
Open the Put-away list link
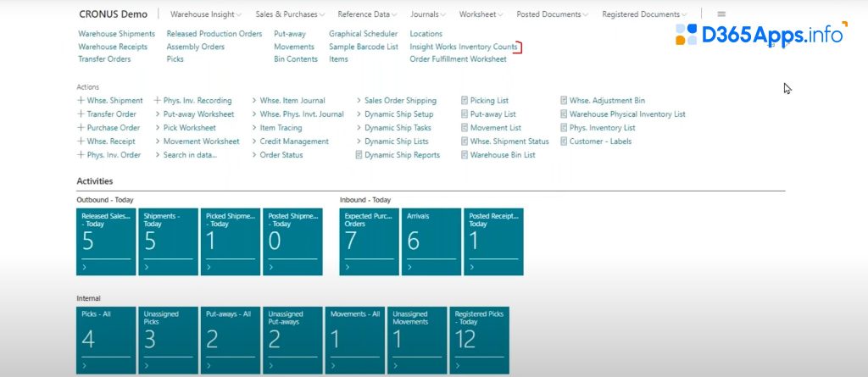(x=290, y=34)
